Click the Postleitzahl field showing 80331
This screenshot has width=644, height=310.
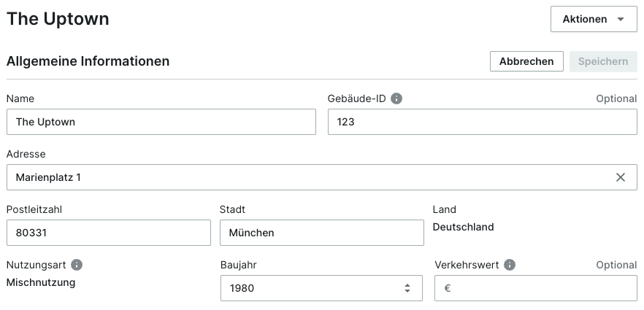point(108,233)
